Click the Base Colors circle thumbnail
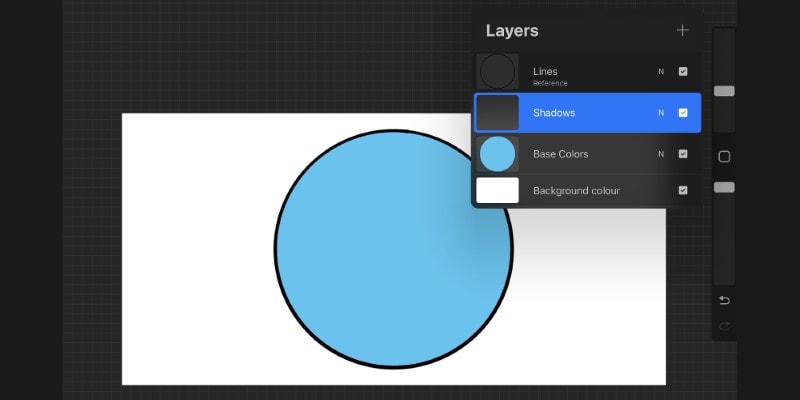This screenshot has width=800, height=400. coord(497,154)
